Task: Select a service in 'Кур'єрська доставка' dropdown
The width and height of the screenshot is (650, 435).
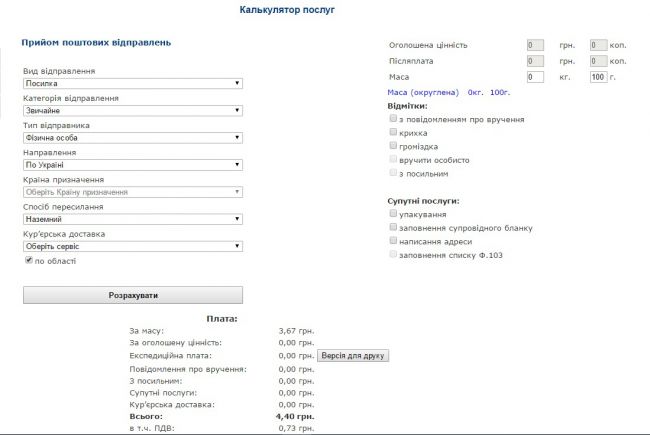Action: [133, 245]
